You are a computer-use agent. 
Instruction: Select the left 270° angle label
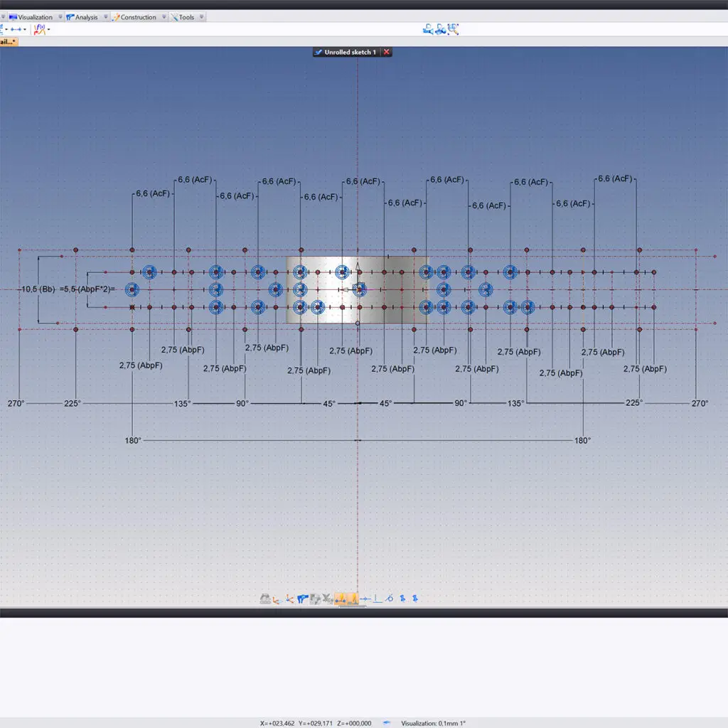click(16, 403)
